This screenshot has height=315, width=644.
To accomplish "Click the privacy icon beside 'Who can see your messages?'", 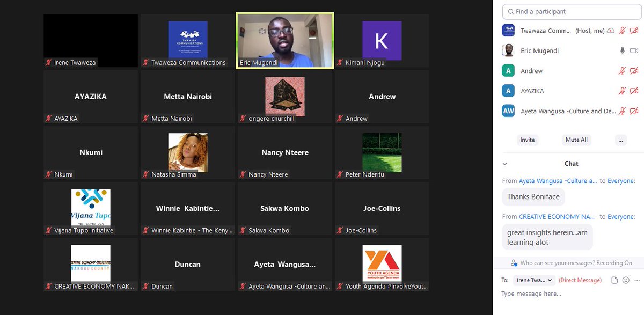I will pos(514,263).
